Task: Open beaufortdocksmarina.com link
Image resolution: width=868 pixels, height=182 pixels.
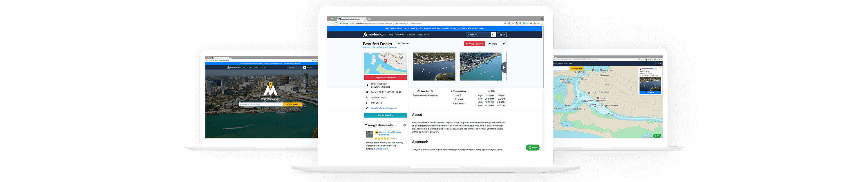Action: click(x=384, y=108)
